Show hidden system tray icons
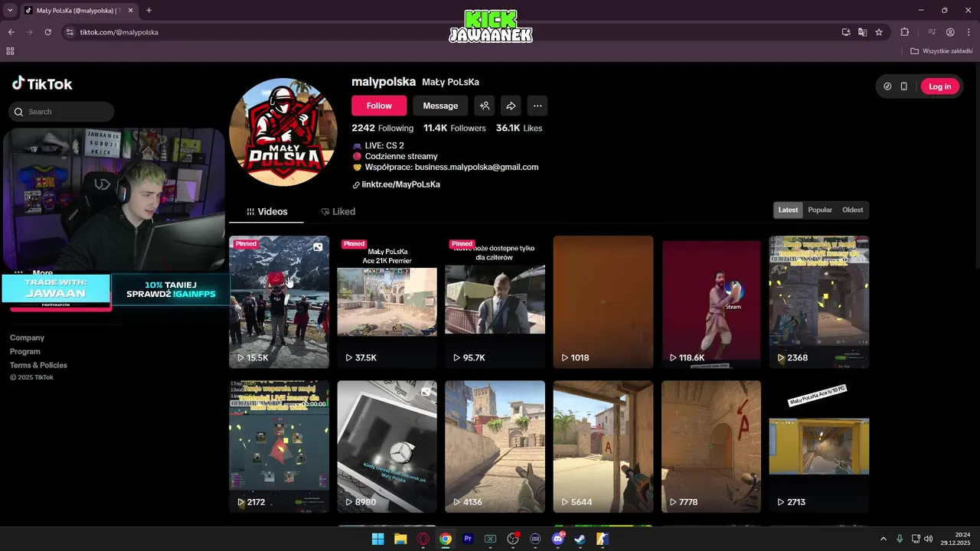The image size is (980, 551). click(883, 539)
